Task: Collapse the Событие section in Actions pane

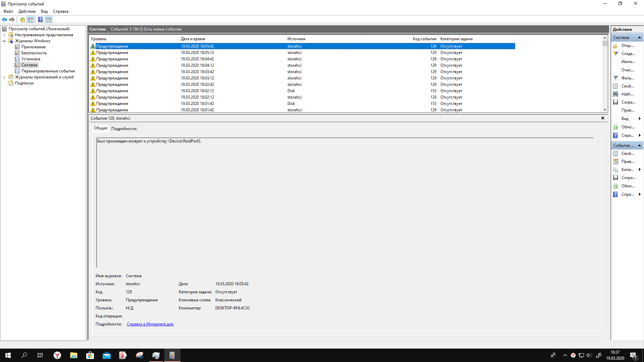Action: 639,145
